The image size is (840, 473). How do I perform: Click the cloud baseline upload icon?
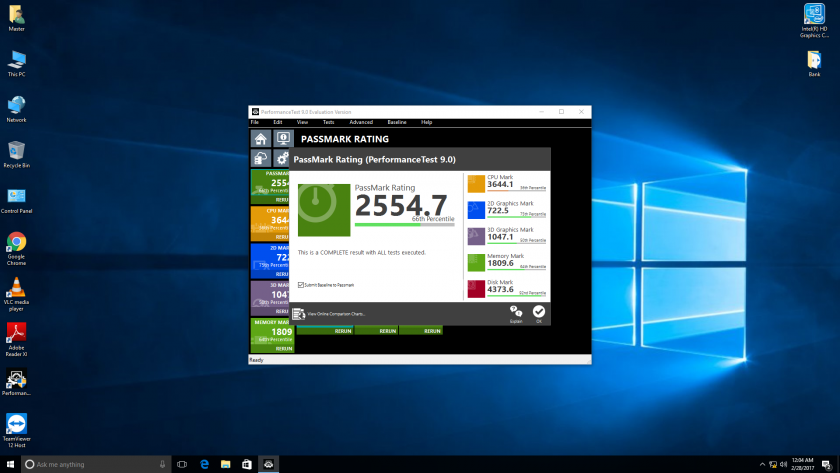coord(261,159)
